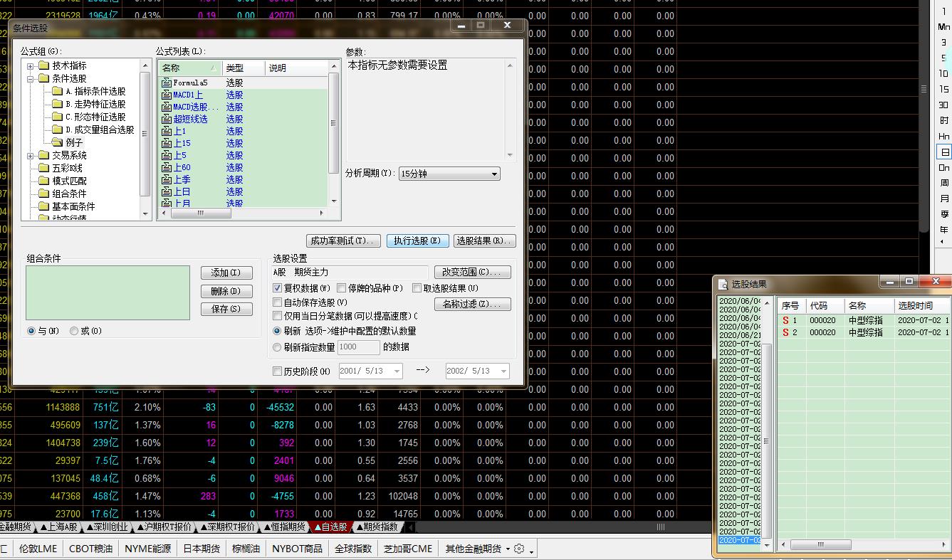This screenshot has height=560, width=952.
Task: Click the Formula5 formula icon
Action: (167, 83)
